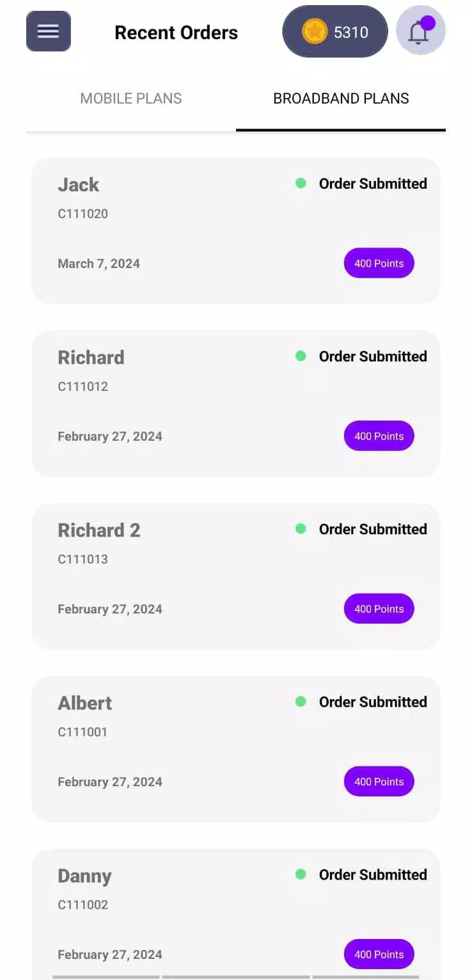Viewport: 472px width, 980px height.
Task: Open the Richard 2 order card
Action: click(x=192, y=576)
